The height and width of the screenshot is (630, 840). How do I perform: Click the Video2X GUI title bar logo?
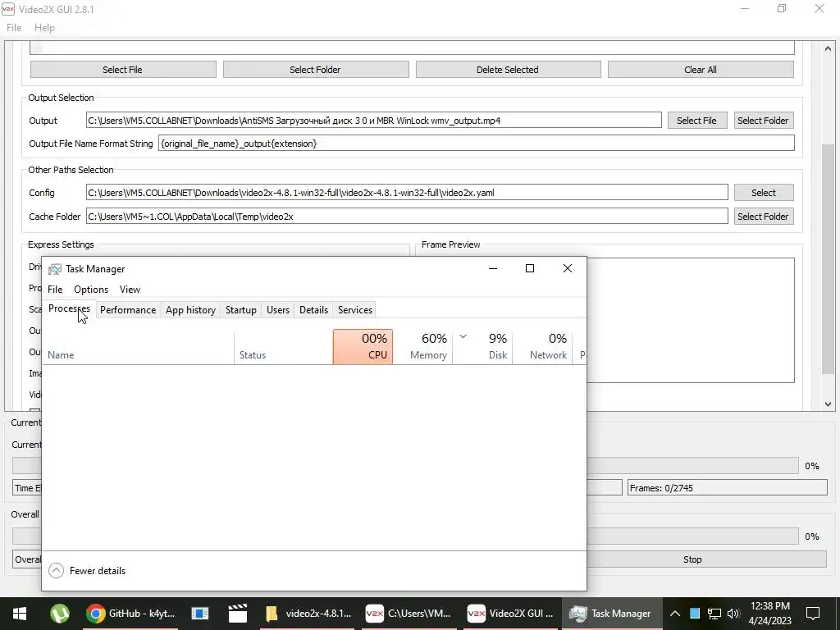coord(8,9)
